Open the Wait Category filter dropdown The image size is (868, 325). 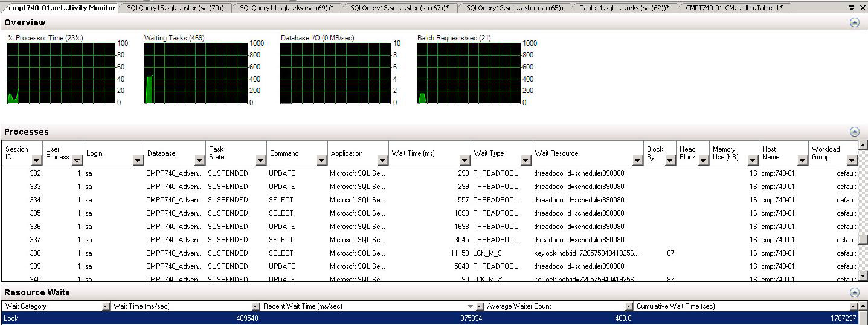(x=105, y=306)
